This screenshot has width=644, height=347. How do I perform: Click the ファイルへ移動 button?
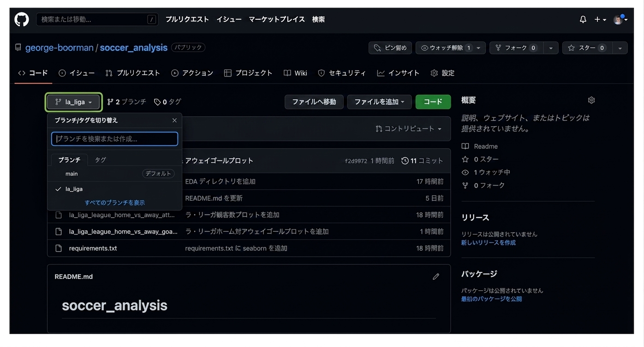coord(314,102)
